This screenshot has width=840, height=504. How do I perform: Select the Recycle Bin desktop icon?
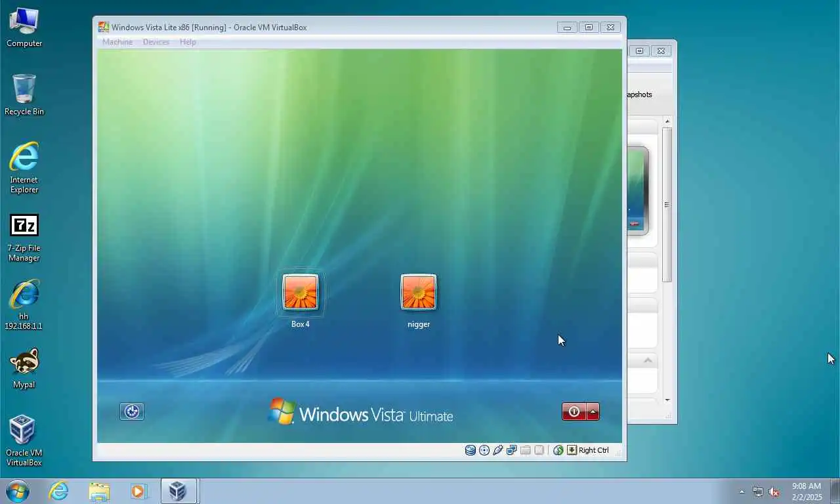point(24,95)
